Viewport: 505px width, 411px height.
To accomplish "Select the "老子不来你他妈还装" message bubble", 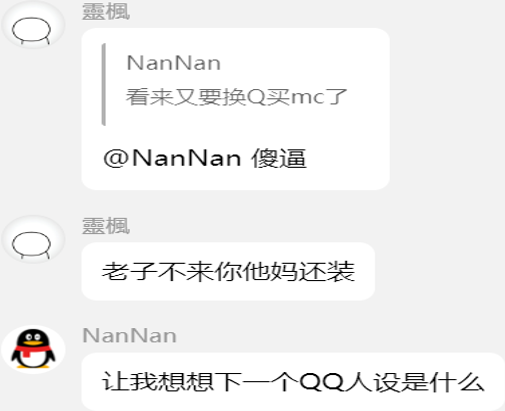I will point(228,271).
